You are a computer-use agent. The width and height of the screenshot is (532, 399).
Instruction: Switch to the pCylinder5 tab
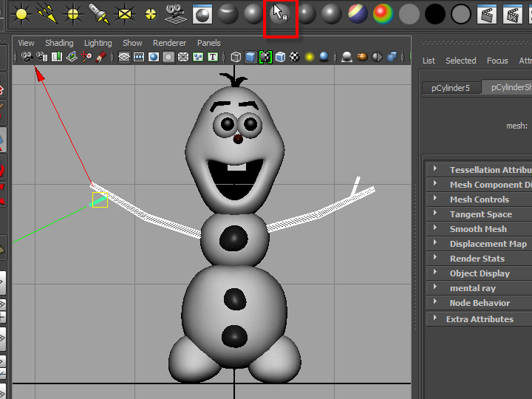451,88
